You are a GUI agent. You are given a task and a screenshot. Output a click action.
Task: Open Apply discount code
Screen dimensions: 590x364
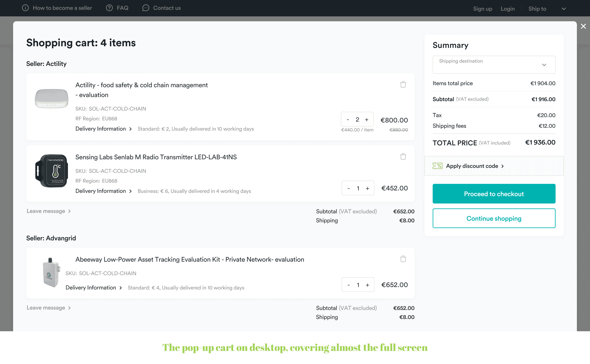coord(475,166)
